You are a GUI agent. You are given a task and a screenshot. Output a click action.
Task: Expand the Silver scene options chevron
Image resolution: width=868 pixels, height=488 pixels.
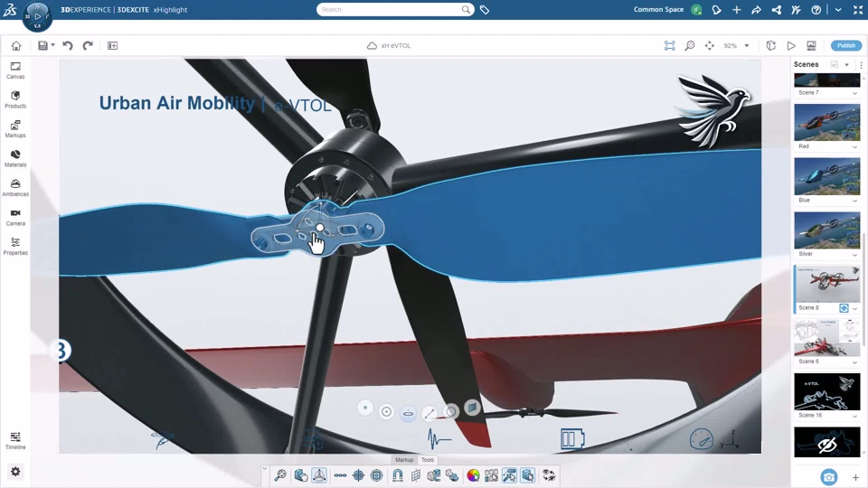(x=854, y=255)
